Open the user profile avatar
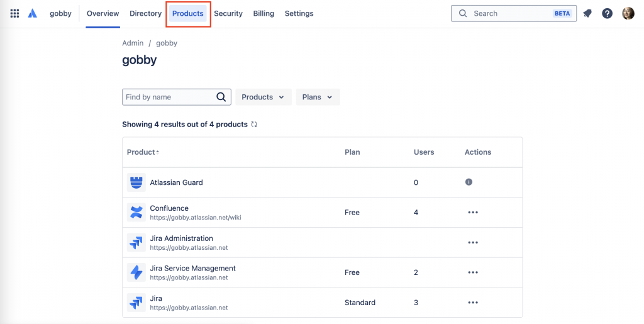644x324 pixels. click(x=628, y=13)
